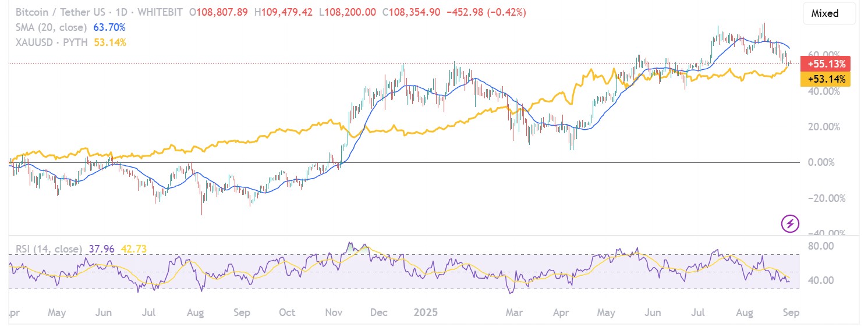868x327 pixels.
Task: Click the XAUUSD legend value 53.14%
Action: pyautogui.click(x=110, y=42)
